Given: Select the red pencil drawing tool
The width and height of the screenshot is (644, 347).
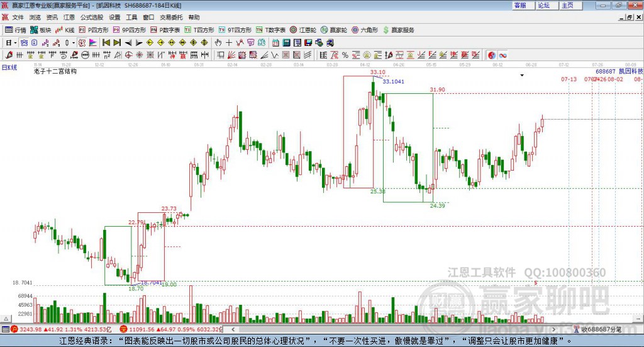Looking at the screenshot, I should pyautogui.click(x=9, y=55).
